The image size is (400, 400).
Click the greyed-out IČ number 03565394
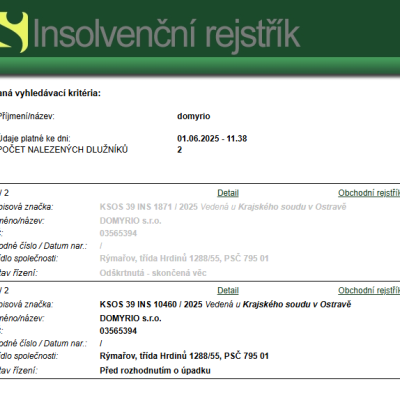pos(118,233)
